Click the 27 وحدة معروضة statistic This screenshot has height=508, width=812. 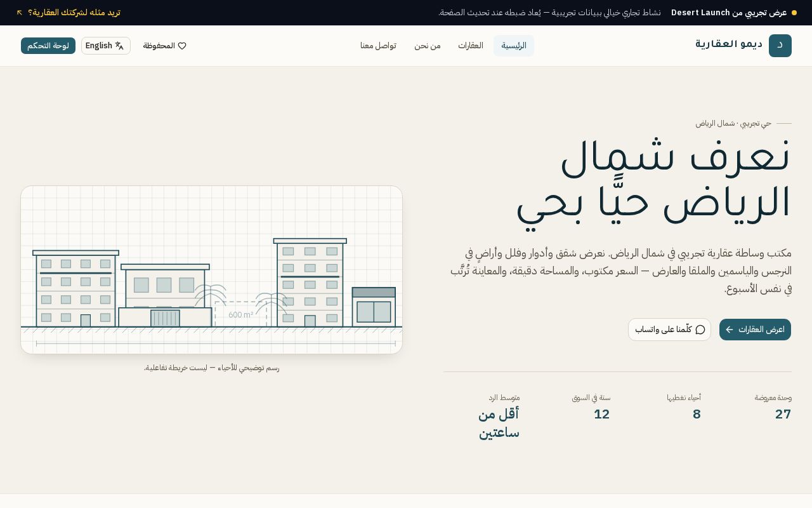[x=773, y=407]
